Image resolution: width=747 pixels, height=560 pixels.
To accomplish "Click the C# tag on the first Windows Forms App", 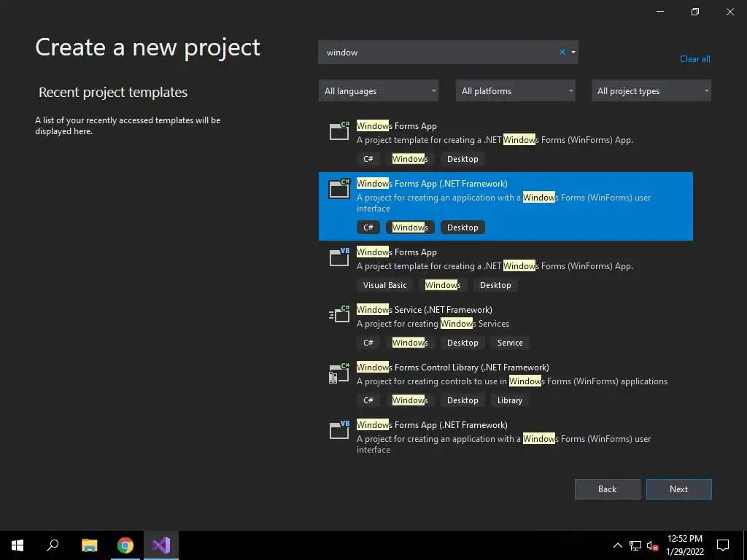I will click(368, 159).
